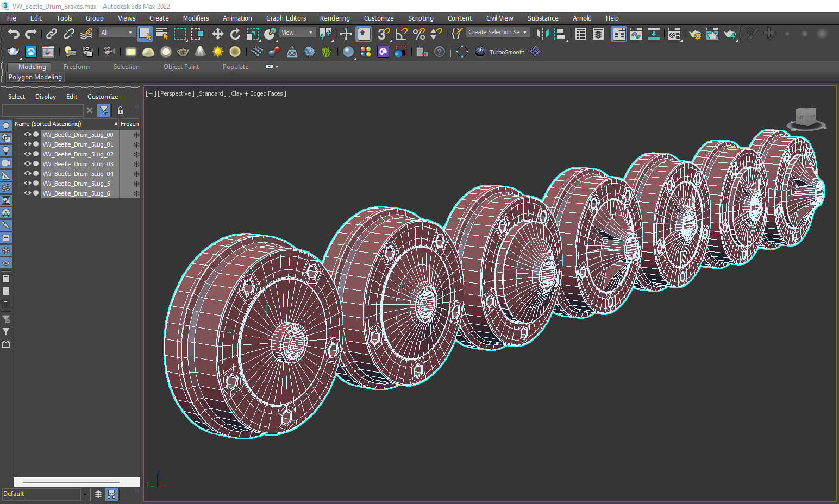Open Scene Explorer Select menu
The height and width of the screenshot is (504, 839).
point(16,97)
